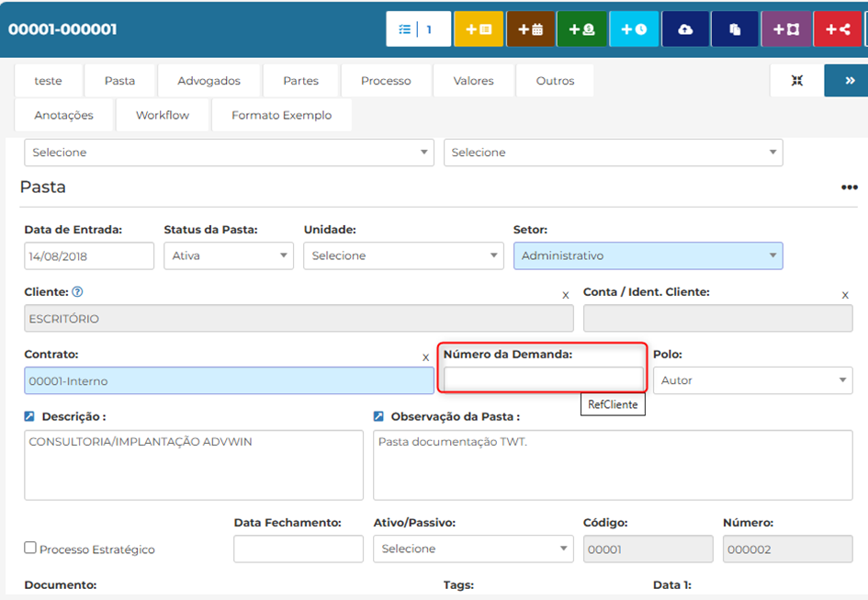Open the Ativo/Passivo dropdown

[x=473, y=549]
